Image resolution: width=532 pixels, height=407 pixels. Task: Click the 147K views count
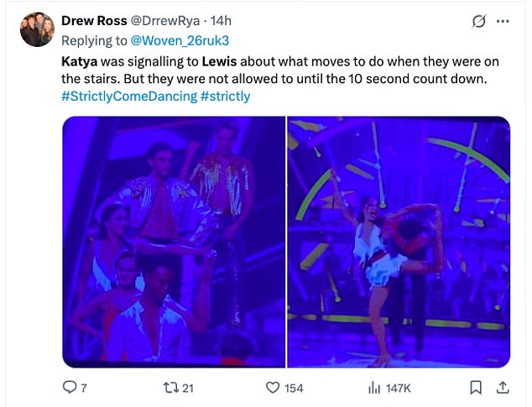point(399,388)
